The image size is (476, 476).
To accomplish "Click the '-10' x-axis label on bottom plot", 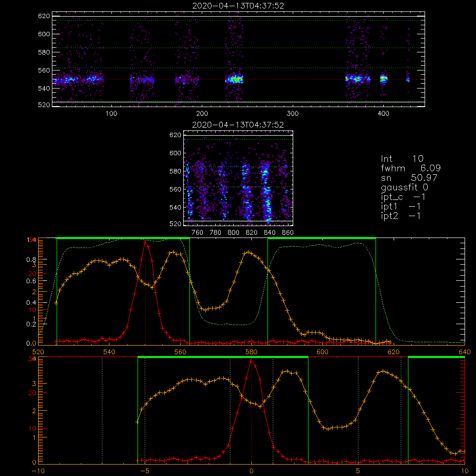I will click(38, 471).
